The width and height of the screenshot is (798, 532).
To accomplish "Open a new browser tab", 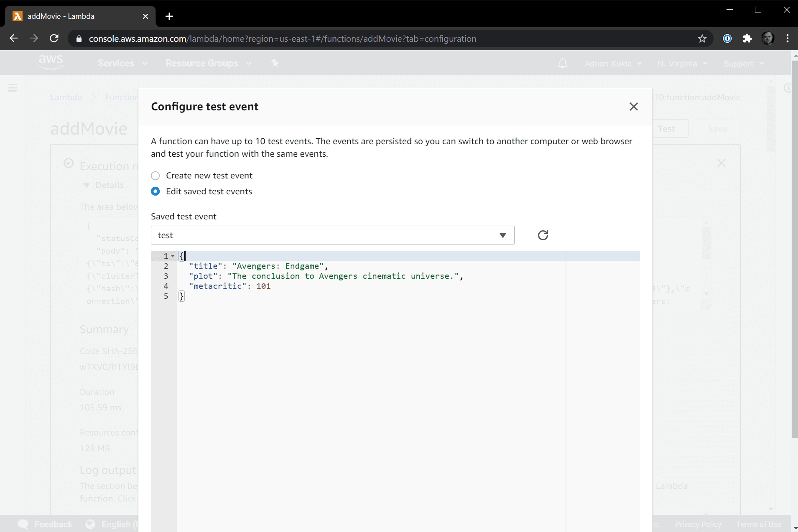I will 169,16.
